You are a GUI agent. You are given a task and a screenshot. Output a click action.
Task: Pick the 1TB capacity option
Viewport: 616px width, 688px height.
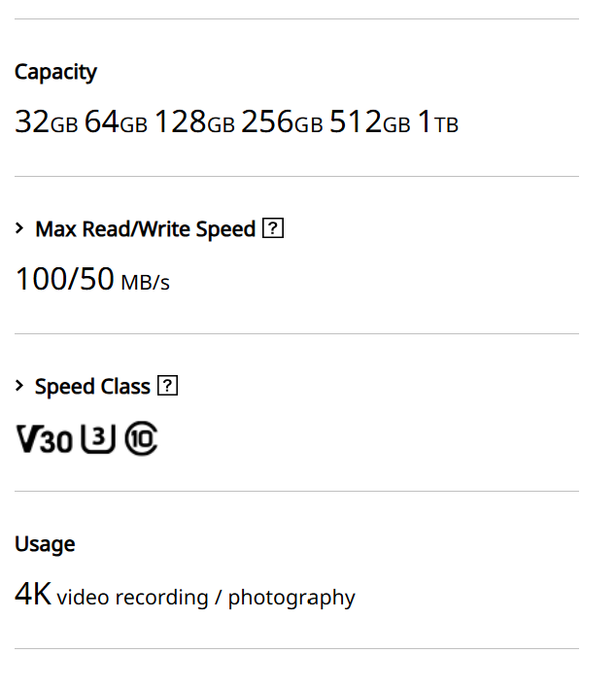click(x=437, y=122)
